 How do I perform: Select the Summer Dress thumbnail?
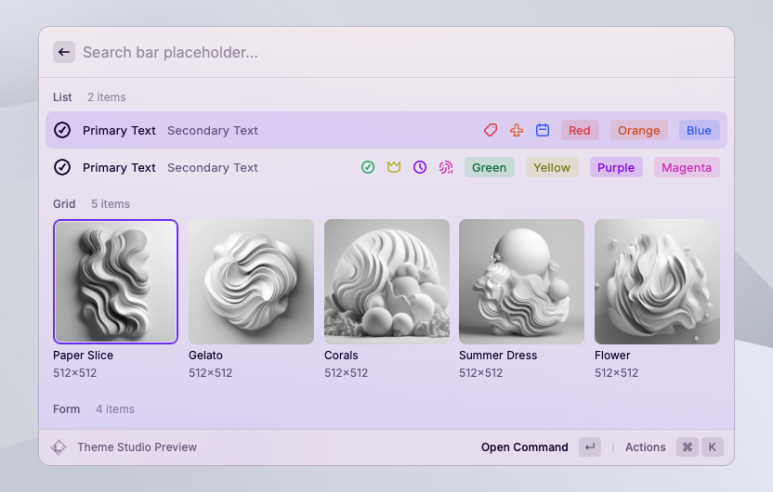pyautogui.click(x=522, y=281)
